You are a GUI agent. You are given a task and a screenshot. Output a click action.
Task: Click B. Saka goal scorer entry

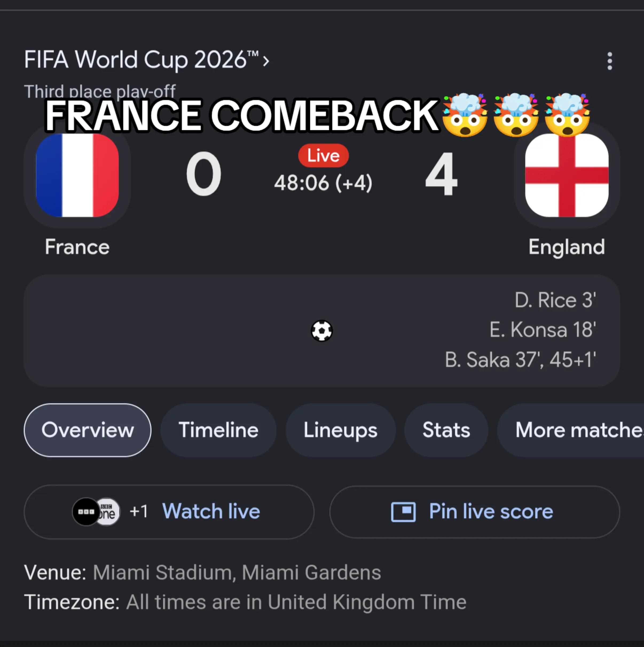[x=520, y=360]
